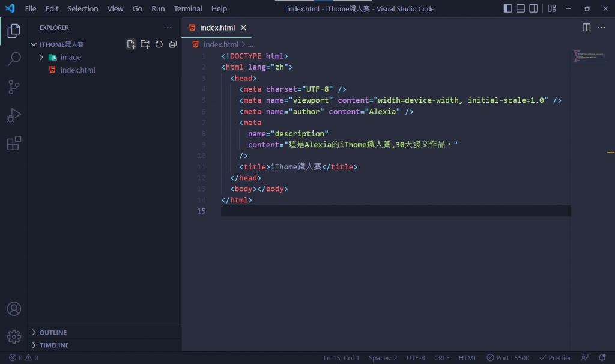Open the Explorer view in activity bar
Screen dimensions: 615x364
pyautogui.click(x=14, y=31)
